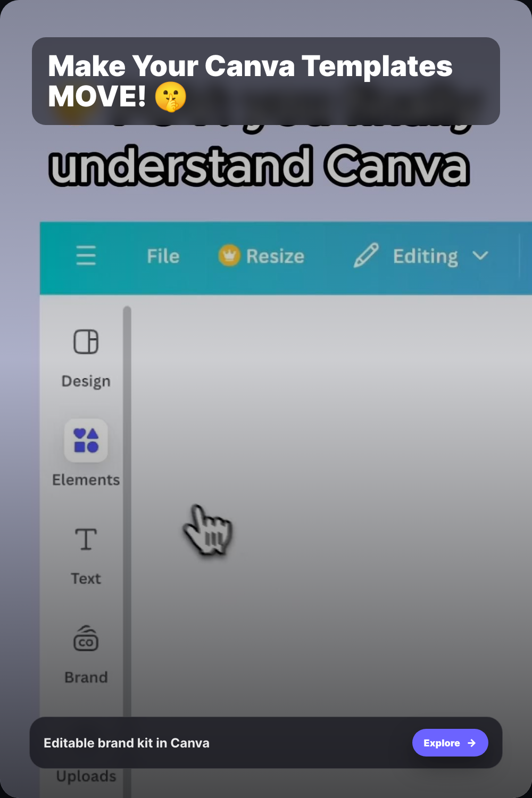Open the File menu

[x=163, y=256]
